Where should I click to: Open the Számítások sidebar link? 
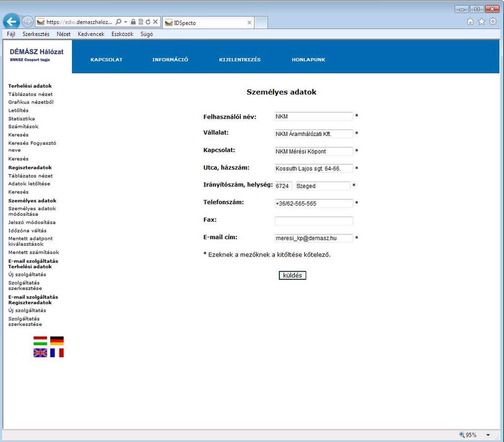(24, 126)
